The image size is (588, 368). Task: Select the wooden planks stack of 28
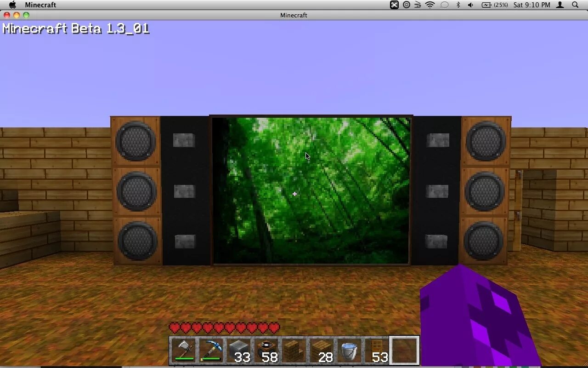322,351
